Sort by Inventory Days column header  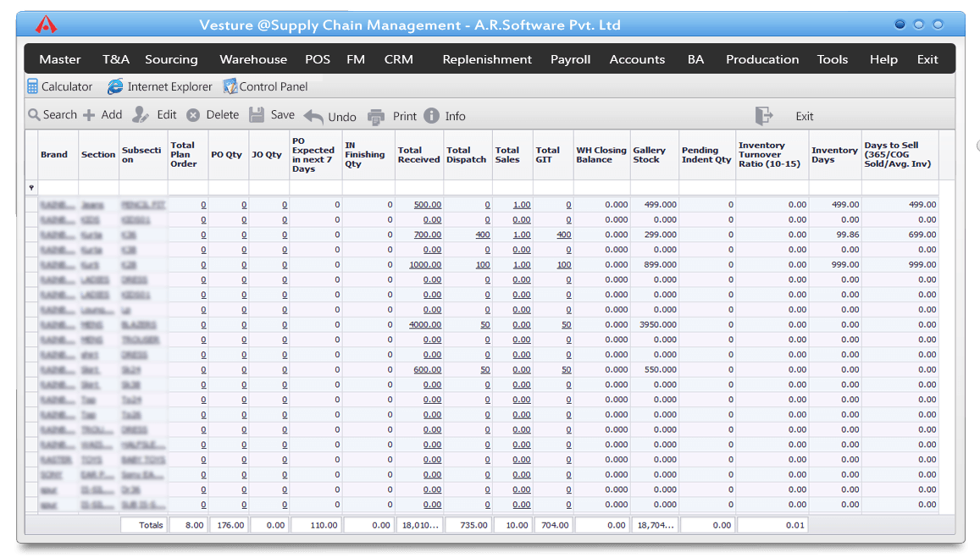coord(834,155)
